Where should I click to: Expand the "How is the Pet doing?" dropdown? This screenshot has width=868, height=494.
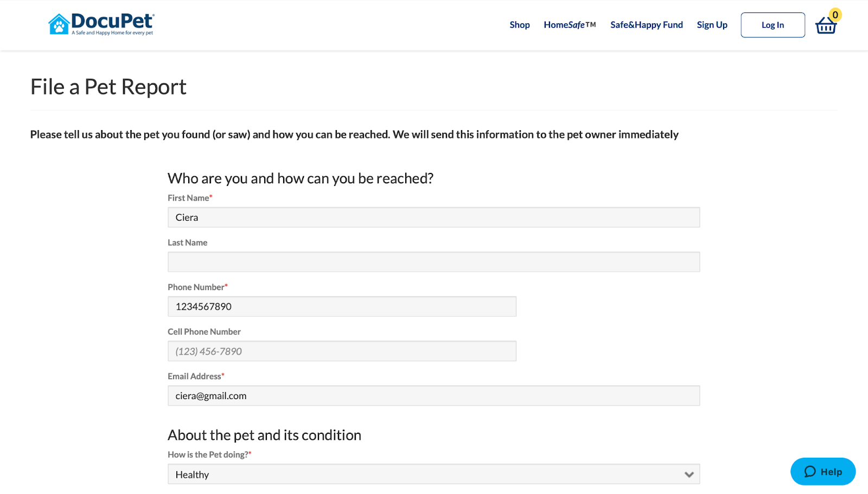(x=433, y=474)
